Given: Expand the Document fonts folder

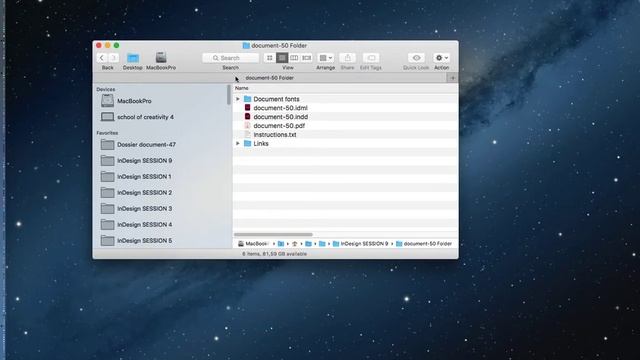Looking at the screenshot, I should click(x=238, y=99).
